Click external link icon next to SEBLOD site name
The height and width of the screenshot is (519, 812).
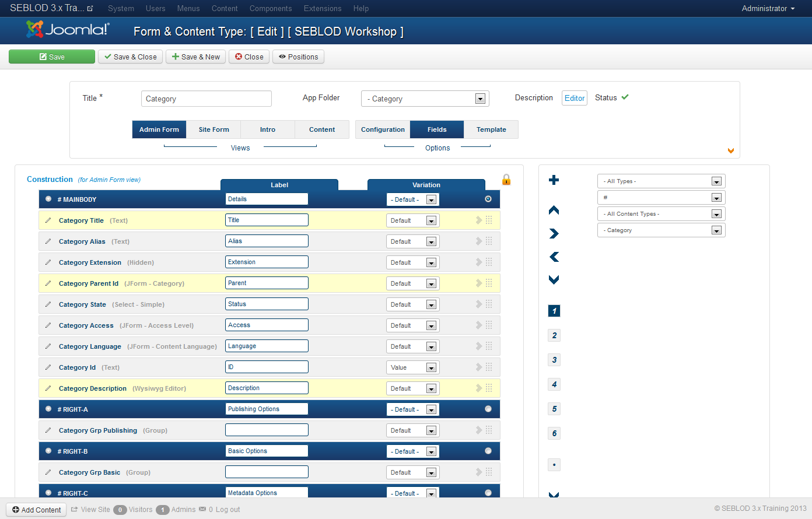click(x=90, y=9)
